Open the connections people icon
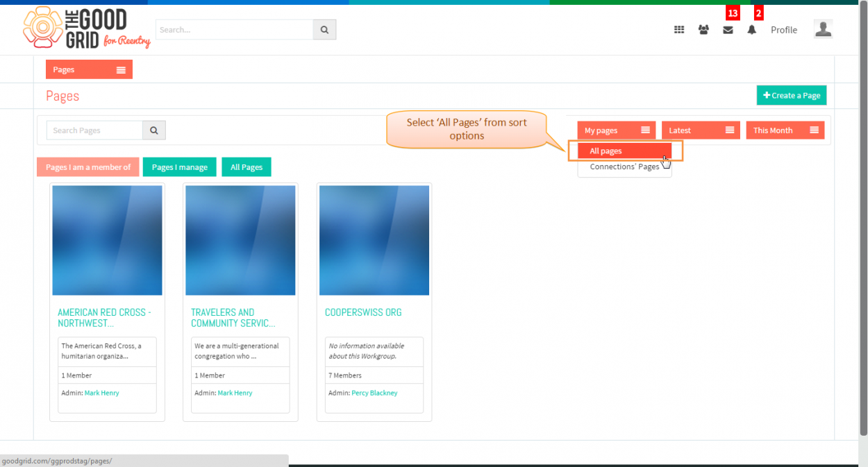This screenshot has height=467, width=868. coord(703,30)
